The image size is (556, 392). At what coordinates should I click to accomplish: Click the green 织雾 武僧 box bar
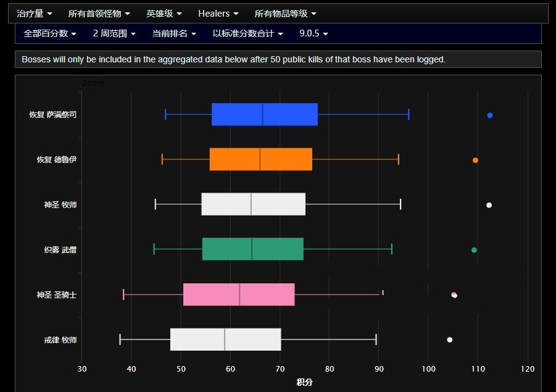(x=253, y=249)
